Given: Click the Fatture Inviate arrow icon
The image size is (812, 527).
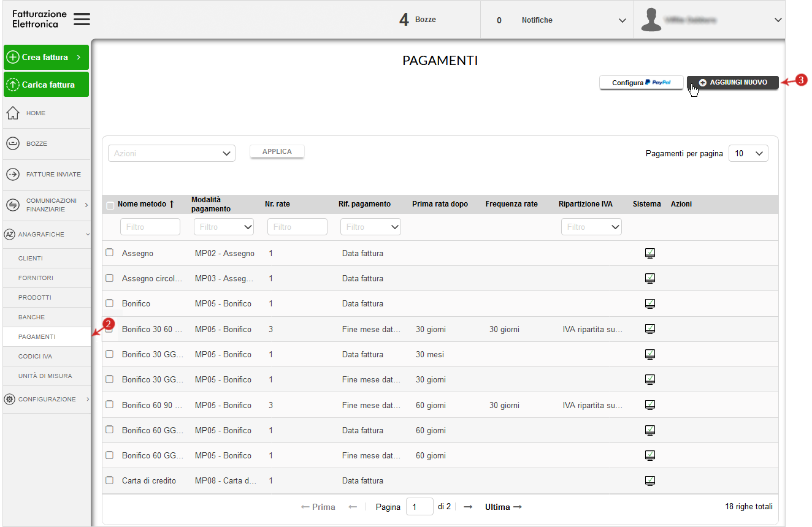Looking at the screenshot, I should click(13, 175).
